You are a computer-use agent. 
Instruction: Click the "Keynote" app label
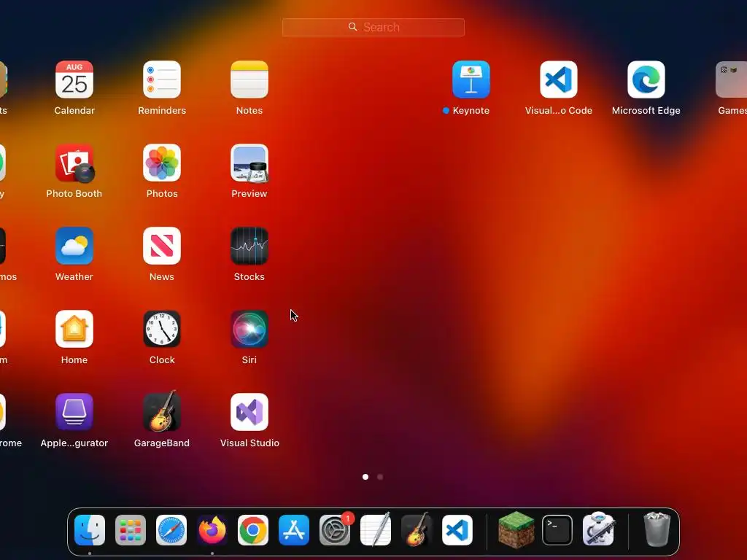[x=471, y=111]
